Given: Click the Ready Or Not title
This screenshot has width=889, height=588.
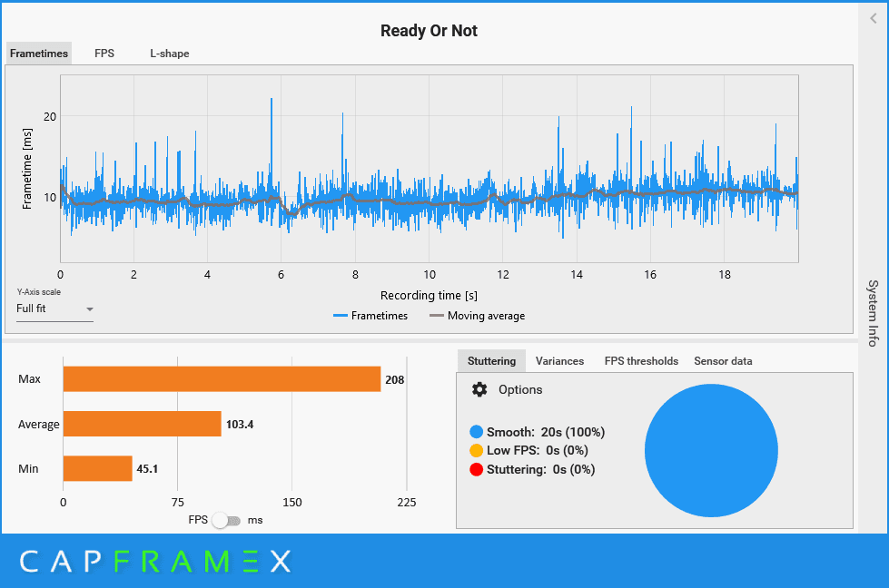Looking at the screenshot, I should coord(429,31).
